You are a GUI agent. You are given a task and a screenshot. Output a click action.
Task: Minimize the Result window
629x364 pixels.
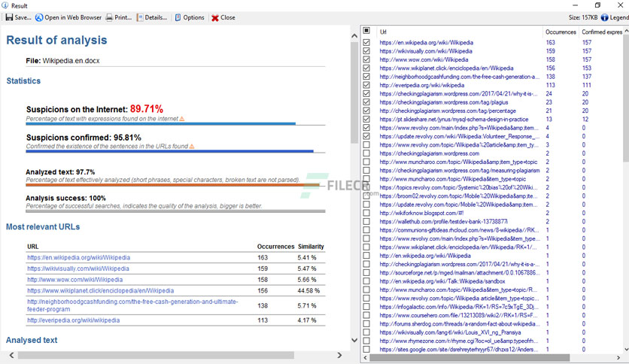576,5
